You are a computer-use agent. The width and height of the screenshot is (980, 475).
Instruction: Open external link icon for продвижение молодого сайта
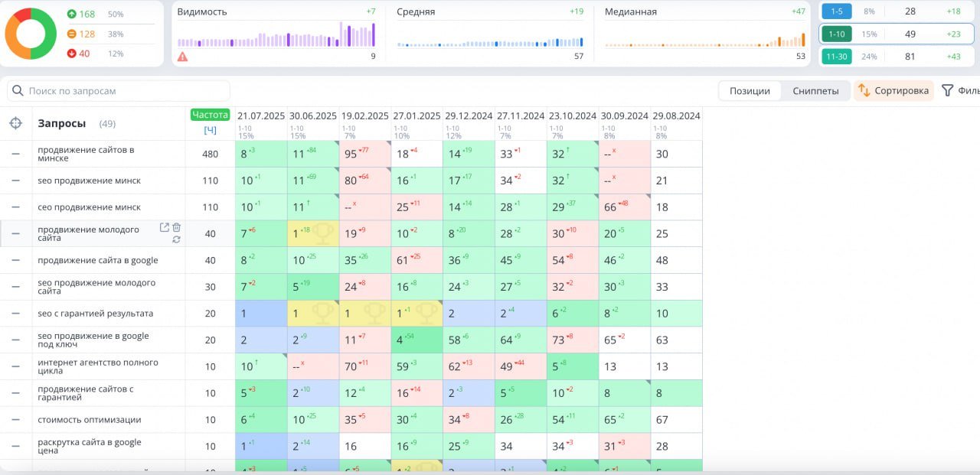(164, 227)
